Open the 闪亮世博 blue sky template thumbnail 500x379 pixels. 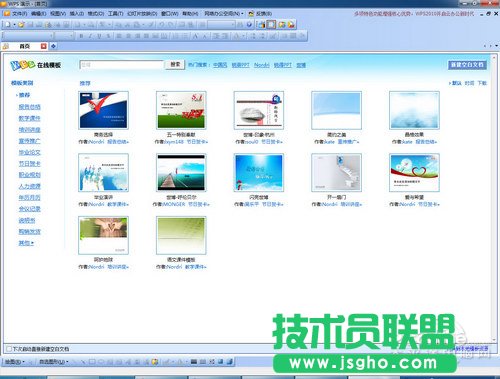[259, 173]
